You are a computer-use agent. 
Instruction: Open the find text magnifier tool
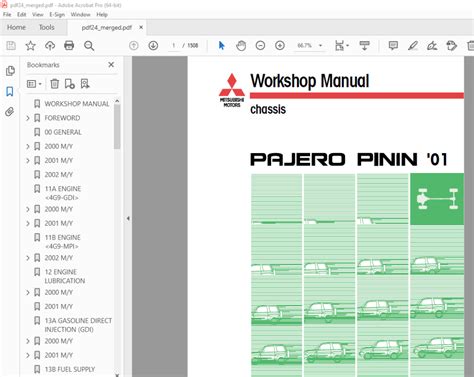[89, 46]
